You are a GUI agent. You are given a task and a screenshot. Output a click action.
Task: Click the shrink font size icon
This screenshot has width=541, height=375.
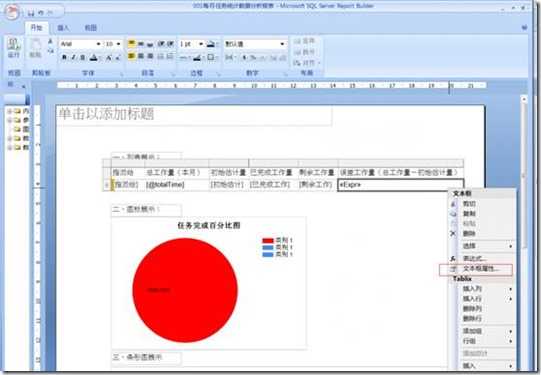[118, 58]
